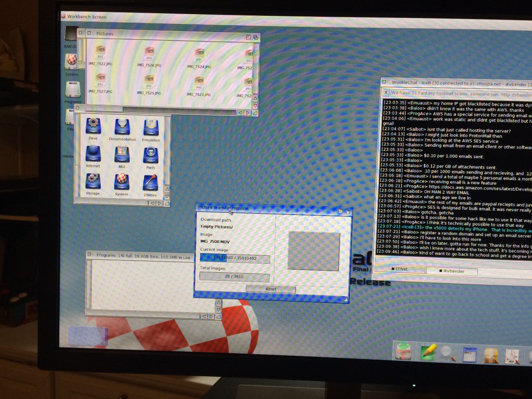532x399 pixels.
Task: Click drawer window scroll right arrow
Action: click(160, 203)
